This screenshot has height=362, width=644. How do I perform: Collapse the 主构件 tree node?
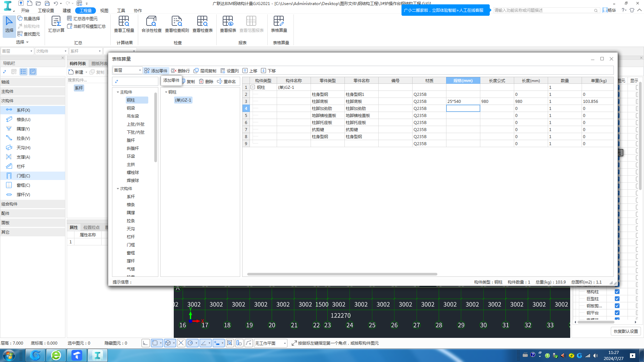118,92
